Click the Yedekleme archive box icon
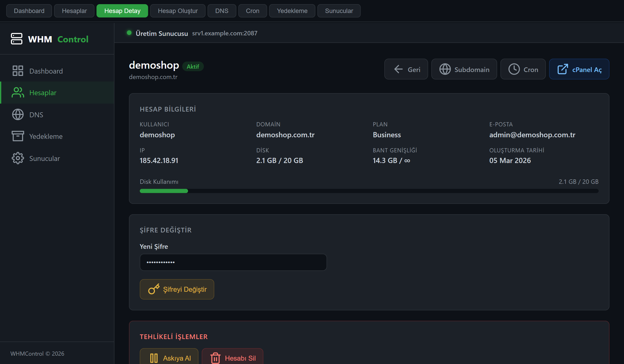The image size is (624, 364). click(x=18, y=136)
